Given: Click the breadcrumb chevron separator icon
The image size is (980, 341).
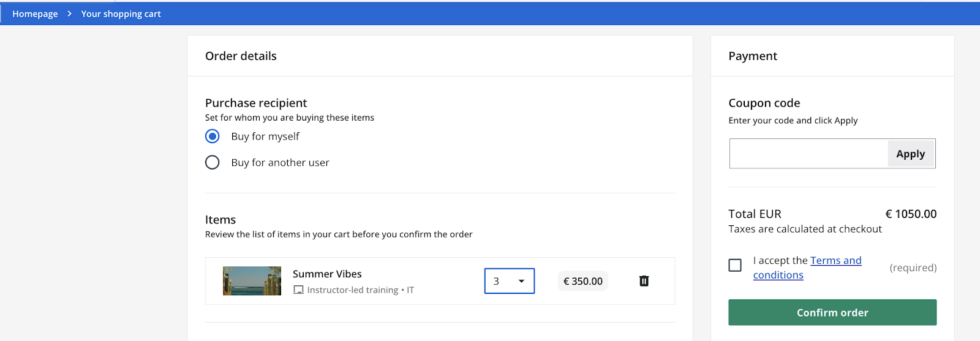Looking at the screenshot, I should click(x=69, y=13).
